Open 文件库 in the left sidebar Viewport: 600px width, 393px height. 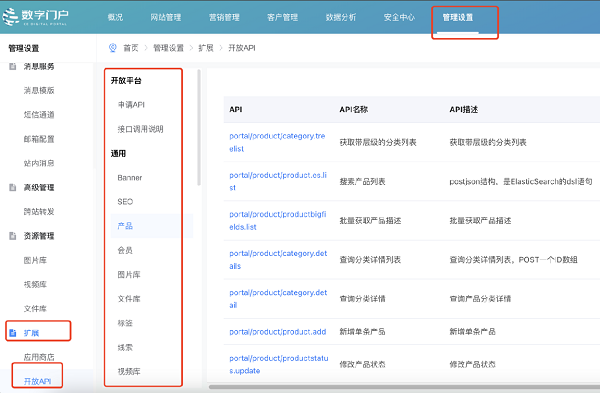[35, 308]
